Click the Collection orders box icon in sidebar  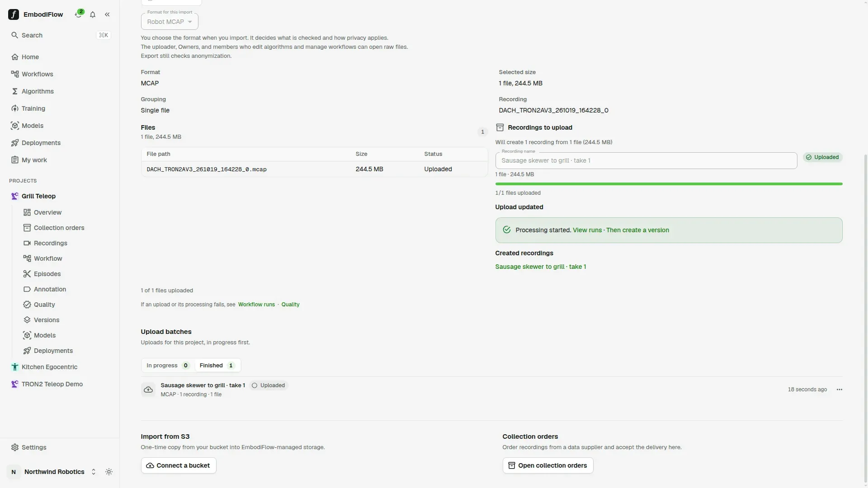pyautogui.click(x=27, y=228)
